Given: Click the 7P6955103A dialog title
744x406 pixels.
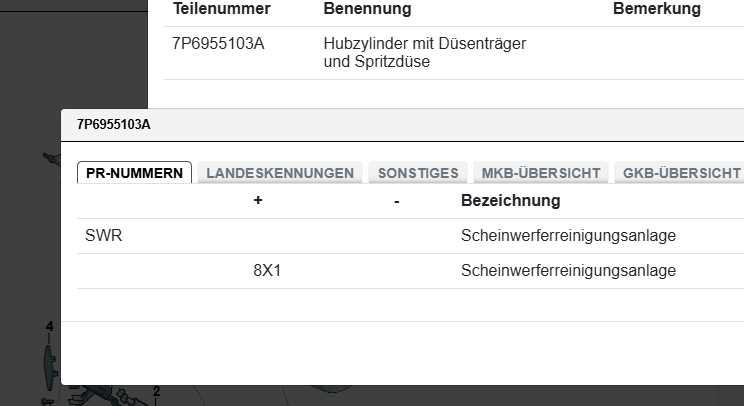Looking at the screenshot, I should coord(114,124).
